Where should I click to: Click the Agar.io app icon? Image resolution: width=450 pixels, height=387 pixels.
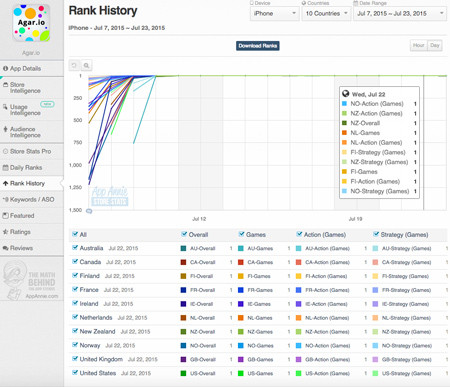(x=31, y=23)
